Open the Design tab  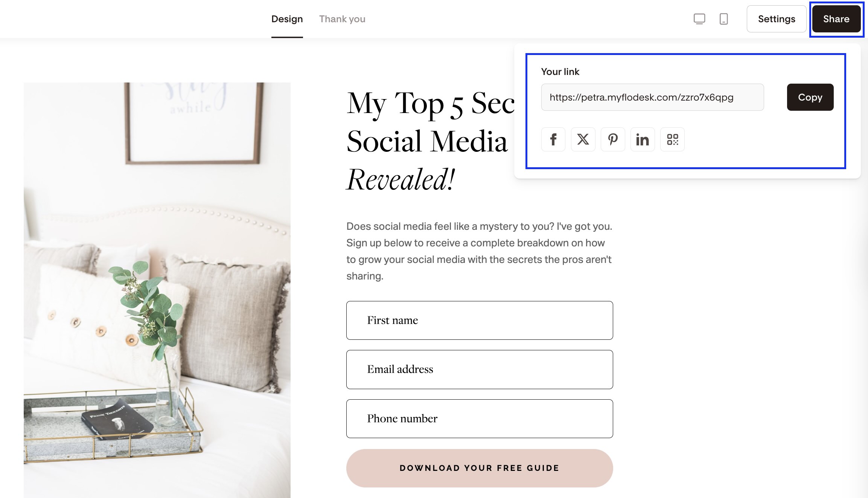(x=287, y=19)
